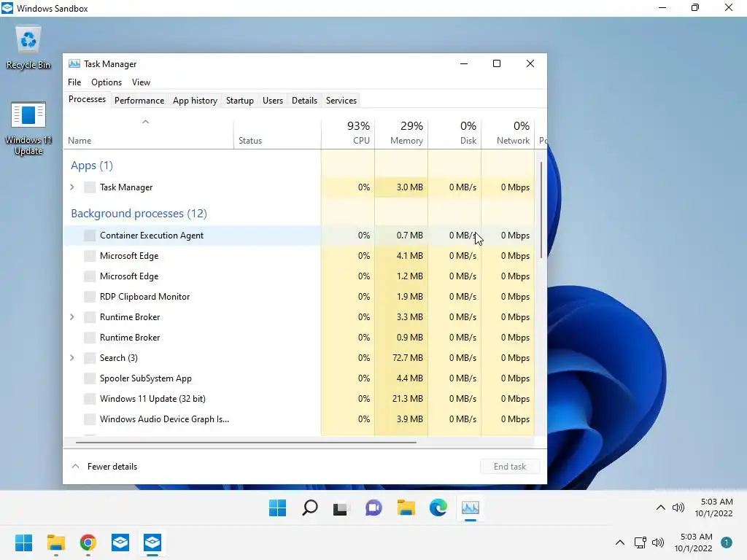Click the horizontal scrollbar in Task Manager

coord(246,443)
